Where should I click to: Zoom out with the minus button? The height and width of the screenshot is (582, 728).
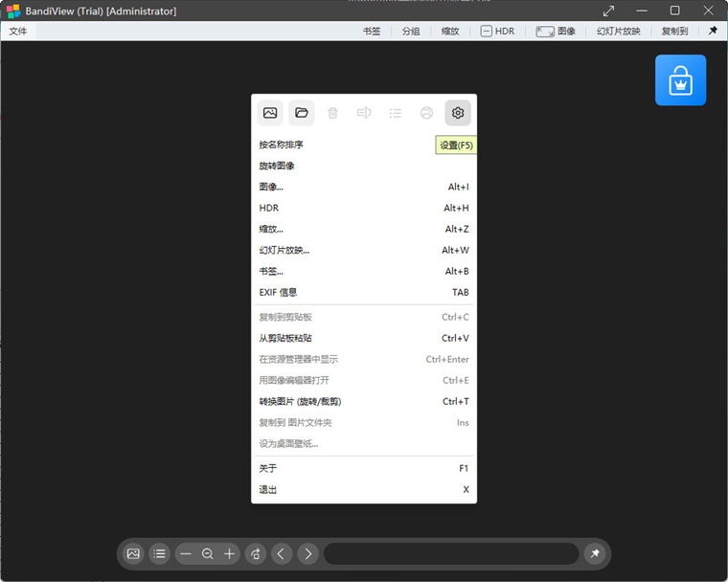coord(186,553)
